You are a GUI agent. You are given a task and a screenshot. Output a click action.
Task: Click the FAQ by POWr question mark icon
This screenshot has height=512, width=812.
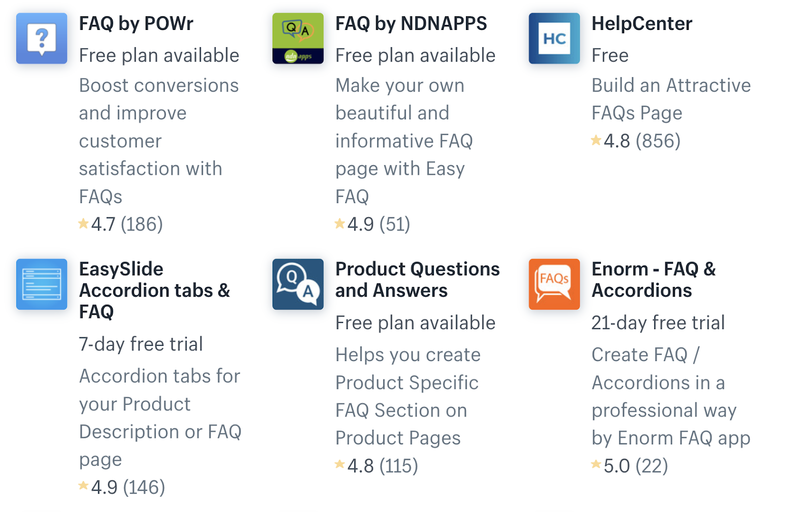(42, 39)
